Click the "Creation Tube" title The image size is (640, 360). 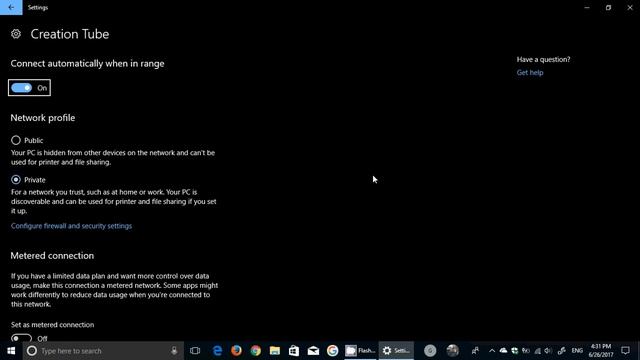pos(70,34)
